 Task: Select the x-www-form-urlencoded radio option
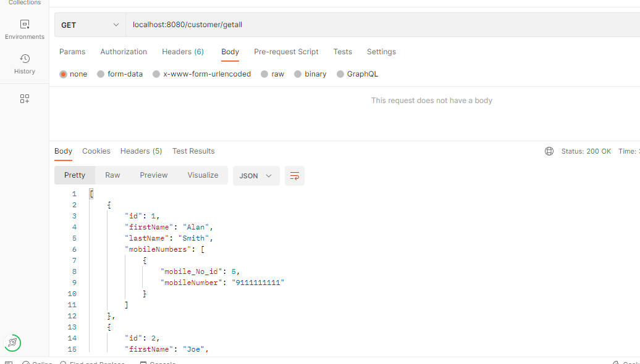pos(156,74)
